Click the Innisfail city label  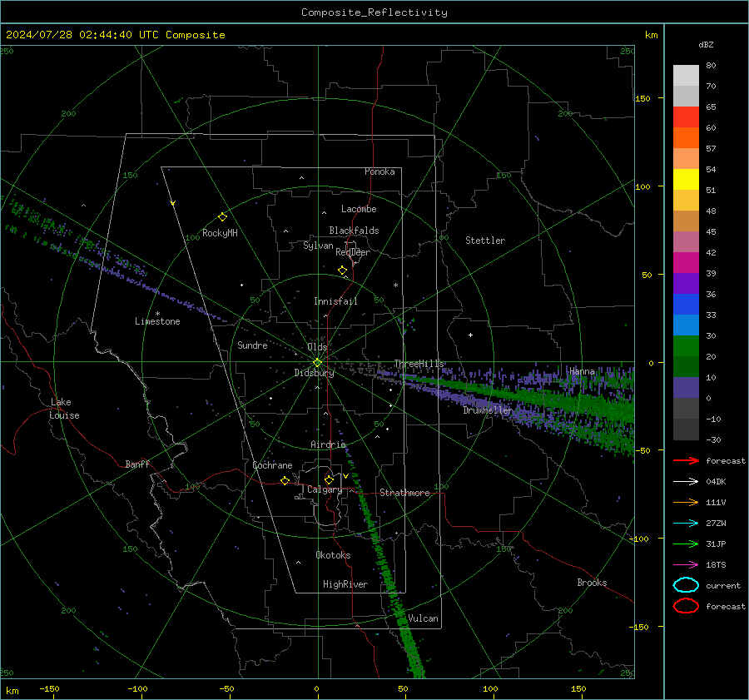pyautogui.click(x=335, y=301)
